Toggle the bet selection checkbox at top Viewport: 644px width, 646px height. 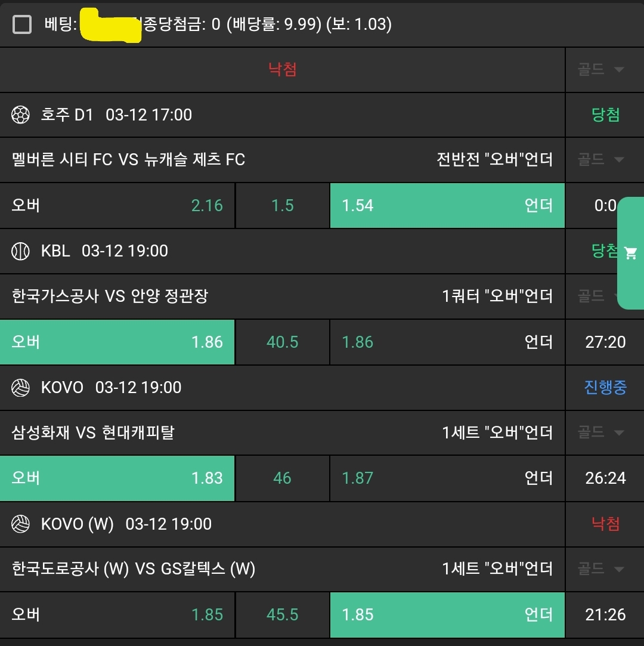(22, 24)
